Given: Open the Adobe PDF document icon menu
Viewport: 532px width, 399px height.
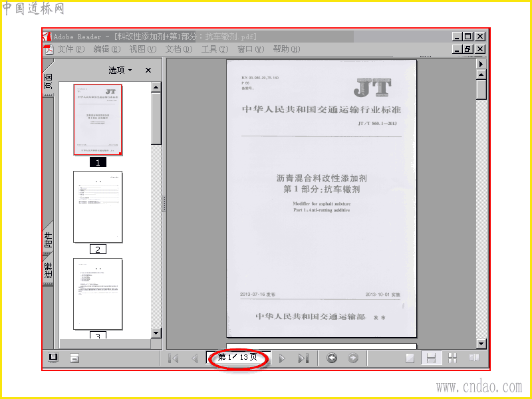Looking at the screenshot, I should point(49,49).
